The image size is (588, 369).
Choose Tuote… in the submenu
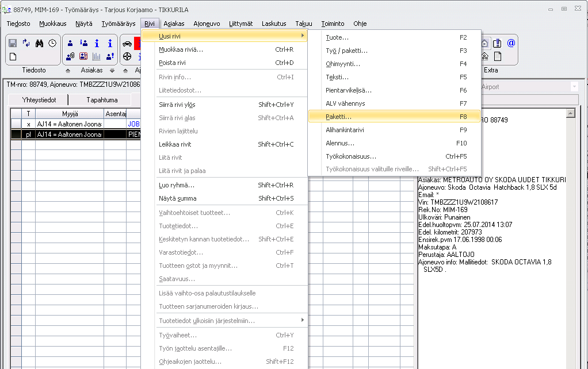pos(394,37)
